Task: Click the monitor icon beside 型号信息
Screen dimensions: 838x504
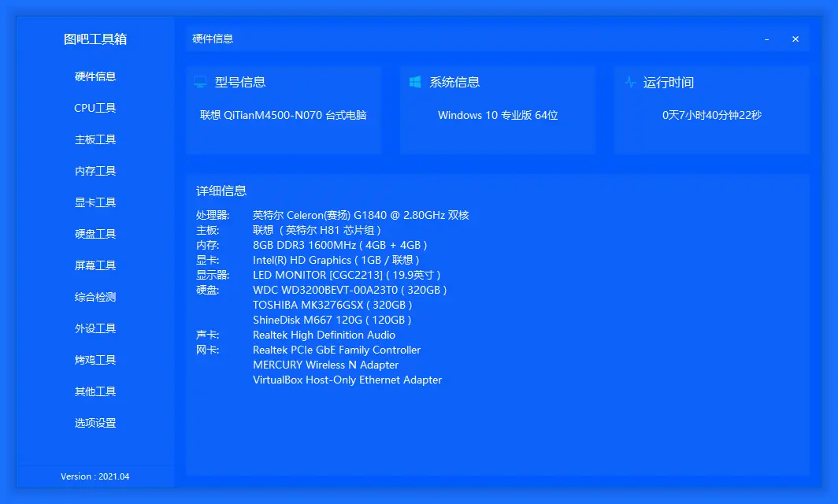Action: tap(200, 82)
